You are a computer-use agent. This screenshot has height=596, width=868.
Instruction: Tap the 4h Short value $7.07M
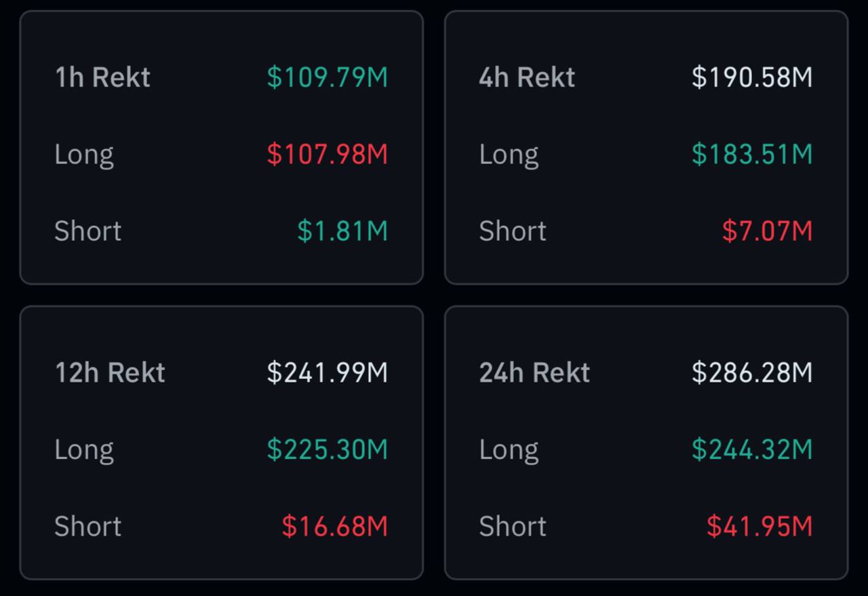[x=767, y=231]
